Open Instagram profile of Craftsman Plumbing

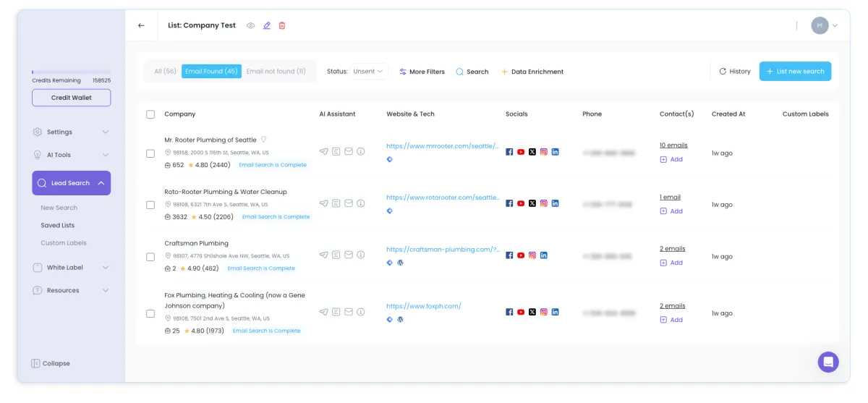pyautogui.click(x=532, y=255)
